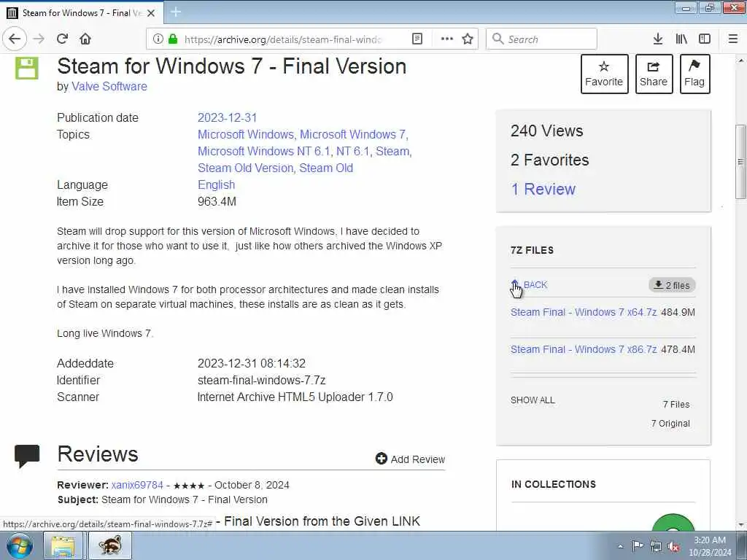The image size is (747, 560).
Task: Open Windows Explorer from the taskbar
Action: click(x=63, y=545)
